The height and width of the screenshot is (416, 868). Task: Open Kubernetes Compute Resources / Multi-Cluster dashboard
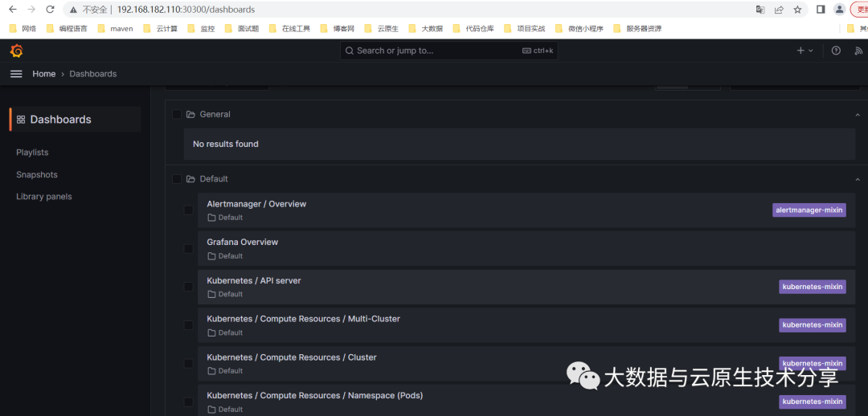click(303, 319)
